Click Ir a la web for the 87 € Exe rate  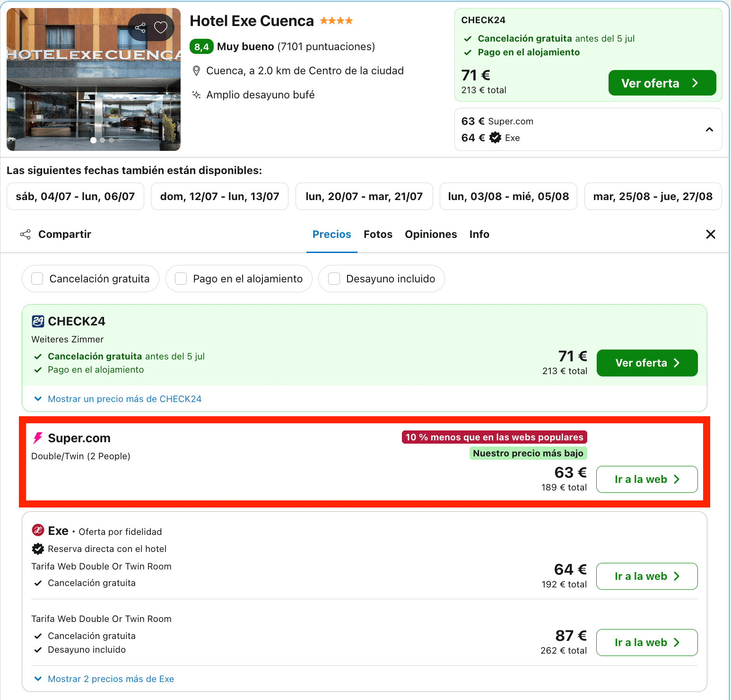(647, 642)
